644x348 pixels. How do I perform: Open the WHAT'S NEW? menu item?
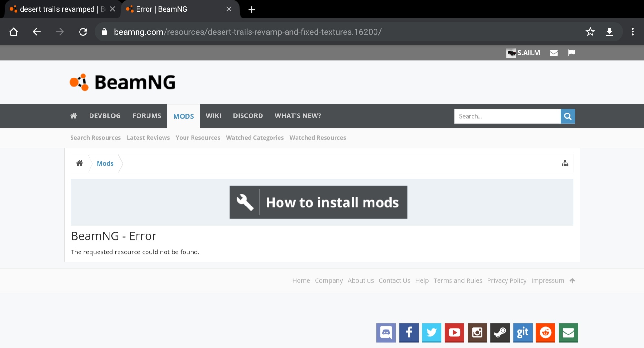point(298,116)
